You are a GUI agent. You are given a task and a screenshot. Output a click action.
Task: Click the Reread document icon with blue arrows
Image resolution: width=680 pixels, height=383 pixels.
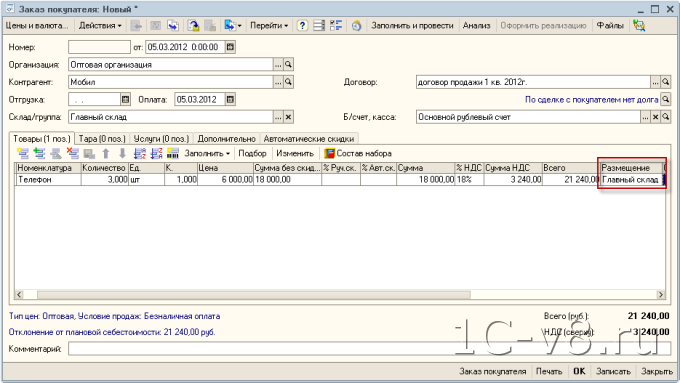point(173,26)
